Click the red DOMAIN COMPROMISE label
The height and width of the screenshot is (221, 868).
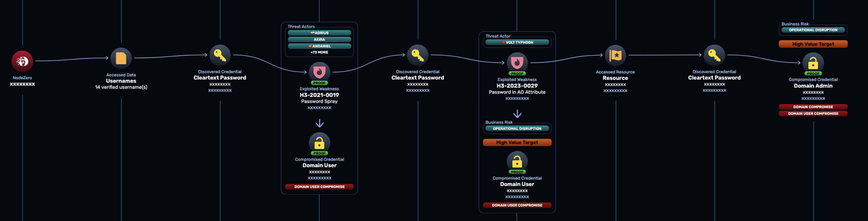[813, 107]
